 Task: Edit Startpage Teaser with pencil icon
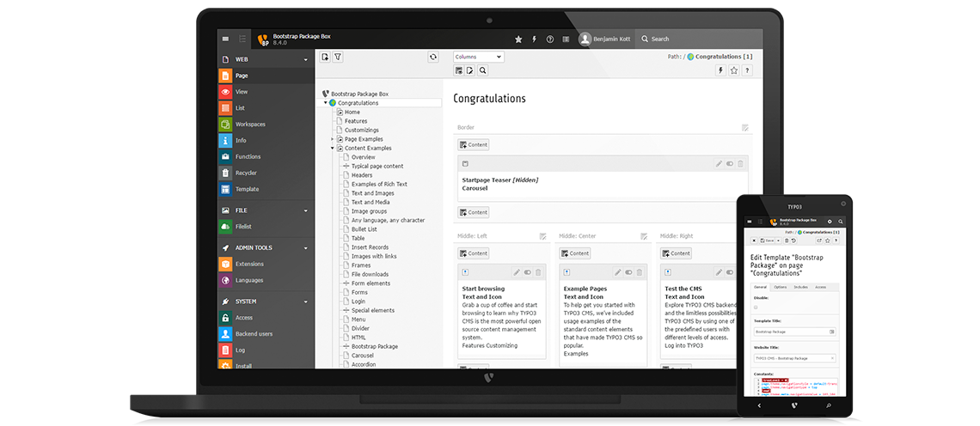click(719, 163)
